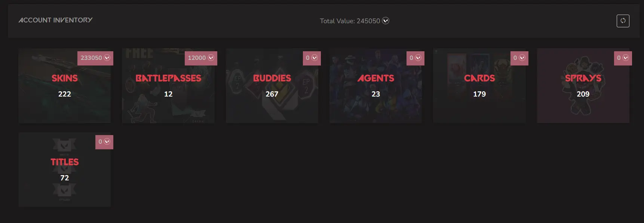Open the Titles category showing 72
The height and width of the screenshot is (223, 644).
(x=65, y=169)
